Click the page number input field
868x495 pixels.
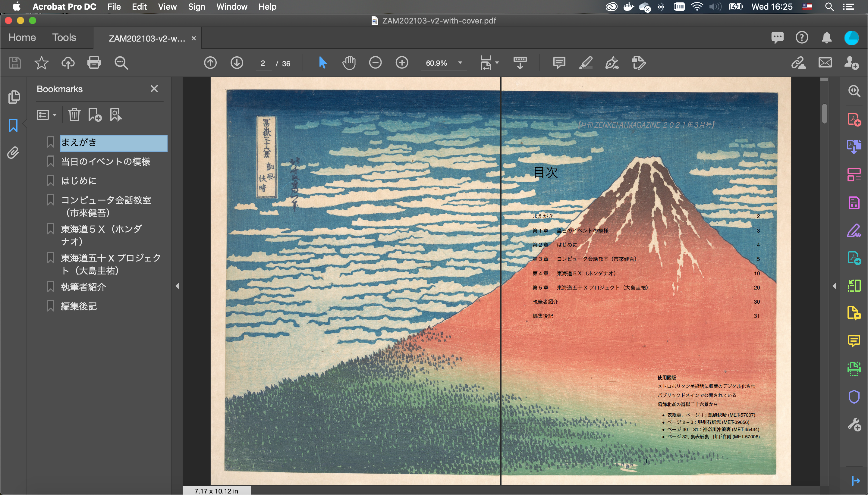pyautogui.click(x=263, y=63)
